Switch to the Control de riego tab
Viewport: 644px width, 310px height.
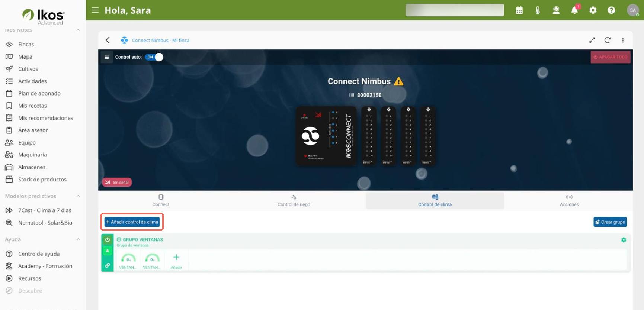click(294, 200)
